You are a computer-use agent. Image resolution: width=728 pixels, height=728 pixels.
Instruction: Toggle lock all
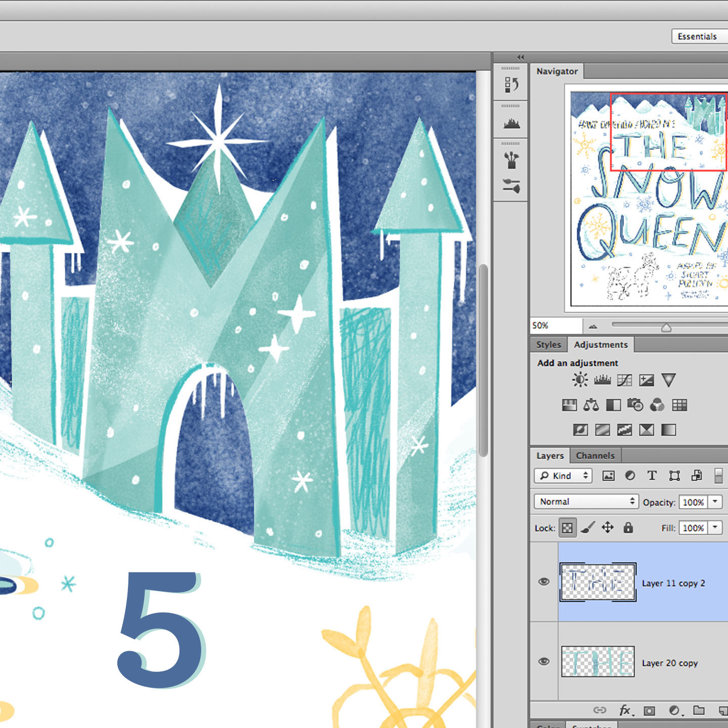coord(628,528)
